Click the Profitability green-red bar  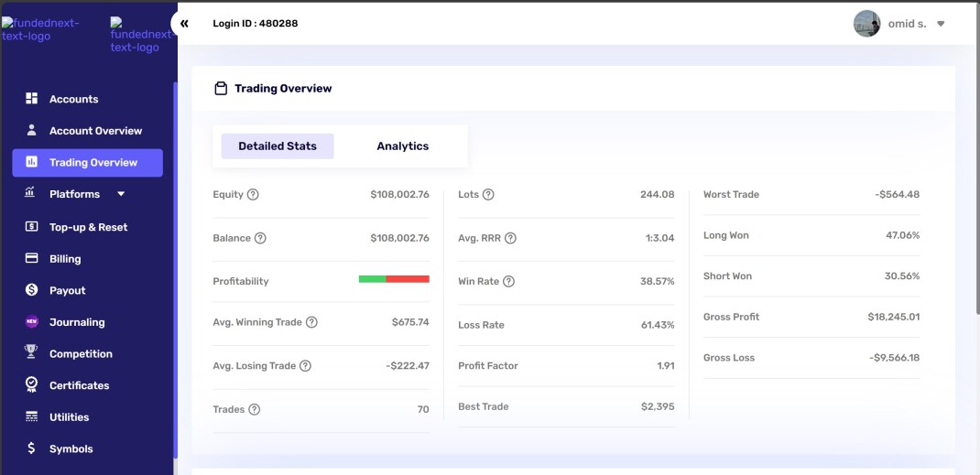pyautogui.click(x=394, y=279)
